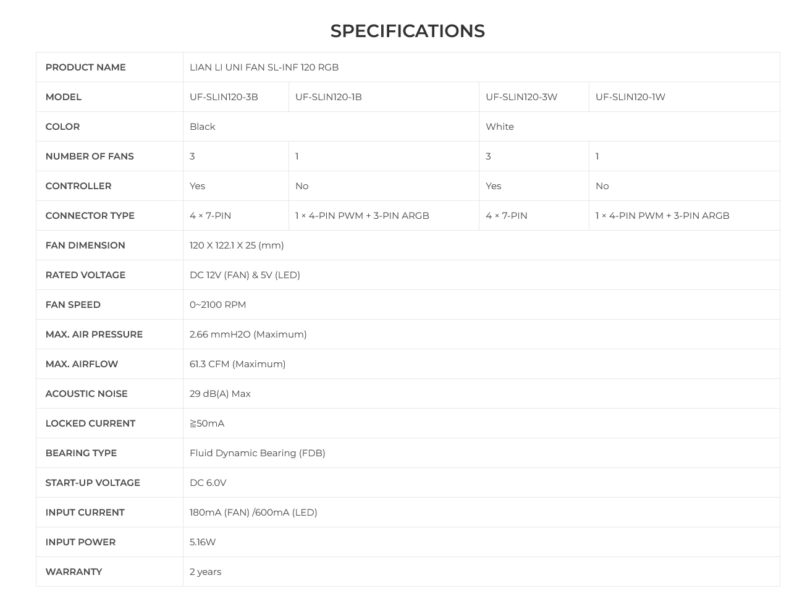The image size is (810, 604).
Task: Click the 5.16W input power value
Action: 204,542
